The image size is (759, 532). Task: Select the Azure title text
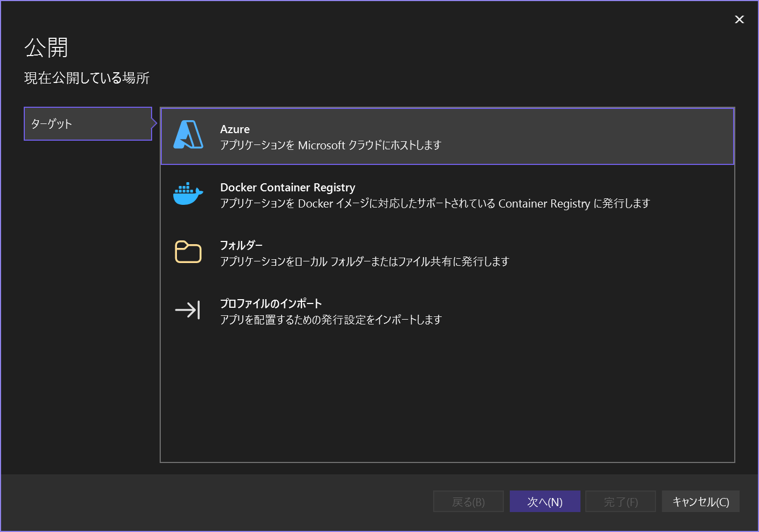[235, 129]
